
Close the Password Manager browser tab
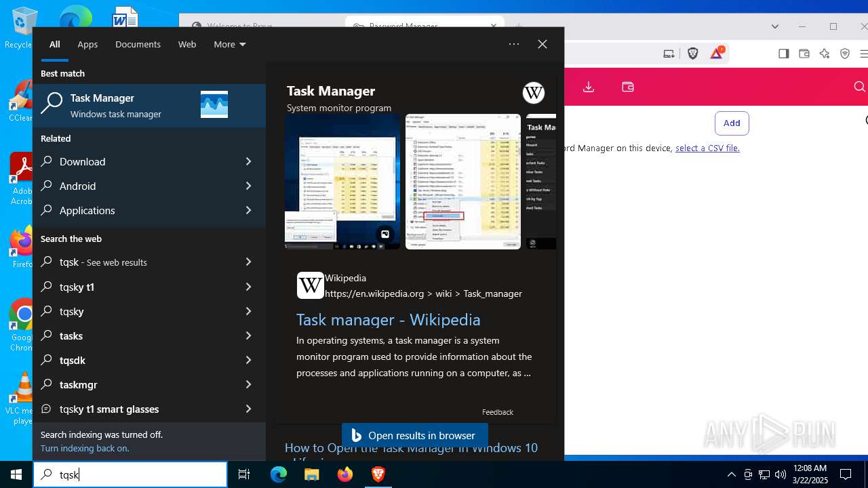494,26
